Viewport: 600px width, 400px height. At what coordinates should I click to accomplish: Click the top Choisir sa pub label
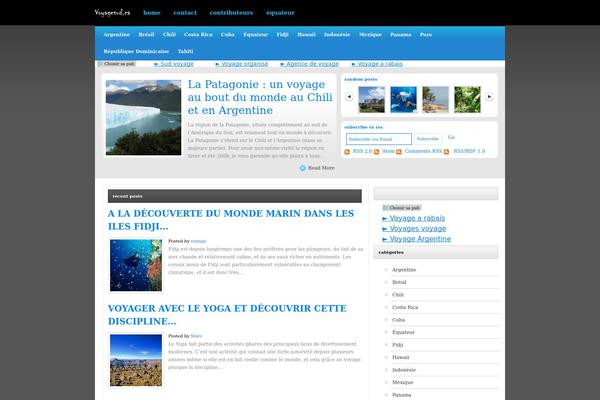tap(116, 64)
